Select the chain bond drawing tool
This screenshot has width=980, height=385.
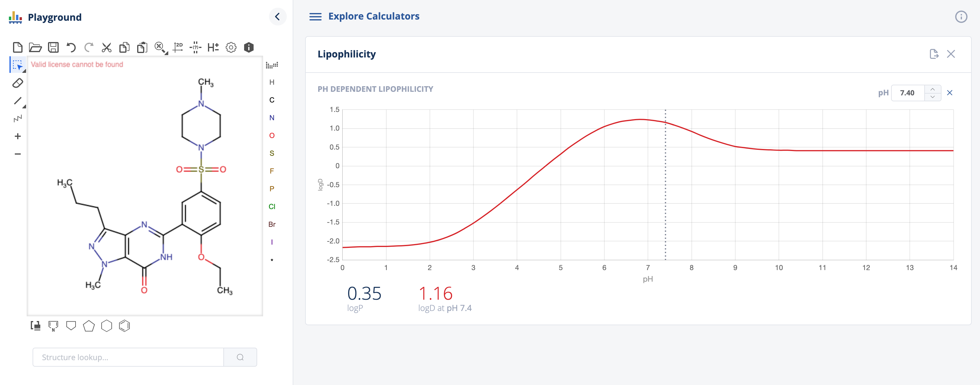pyautogui.click(x=17, y=119)
